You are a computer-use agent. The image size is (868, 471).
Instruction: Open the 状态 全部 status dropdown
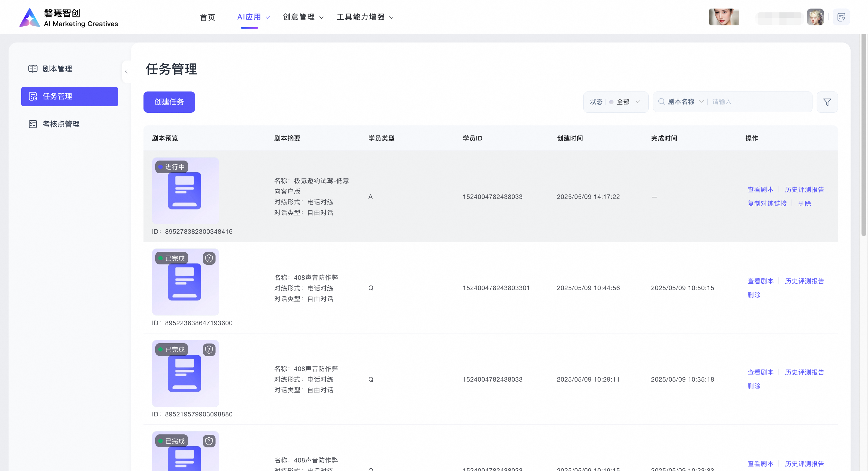616,102
